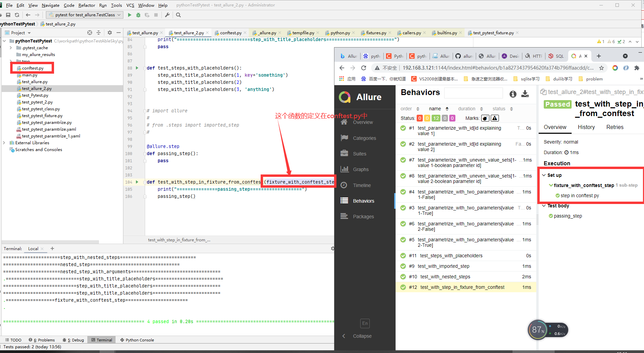Open test_pytest_fixture.py in the project tree

42,116
